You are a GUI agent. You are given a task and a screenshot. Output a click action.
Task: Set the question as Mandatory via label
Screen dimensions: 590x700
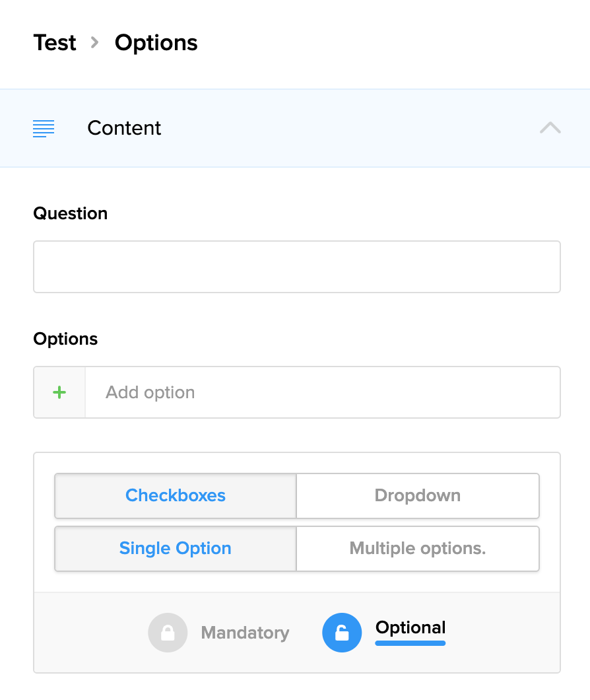coord(245,633)
